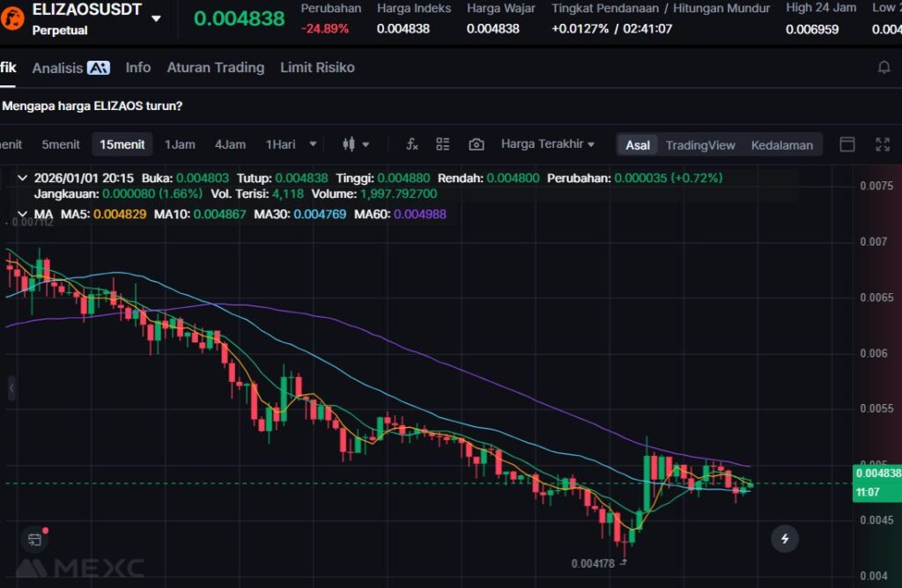Click the current price label on axis
The width and height of the screenshot is (902, 588).
pyautogui.click(x=876, y=482)
